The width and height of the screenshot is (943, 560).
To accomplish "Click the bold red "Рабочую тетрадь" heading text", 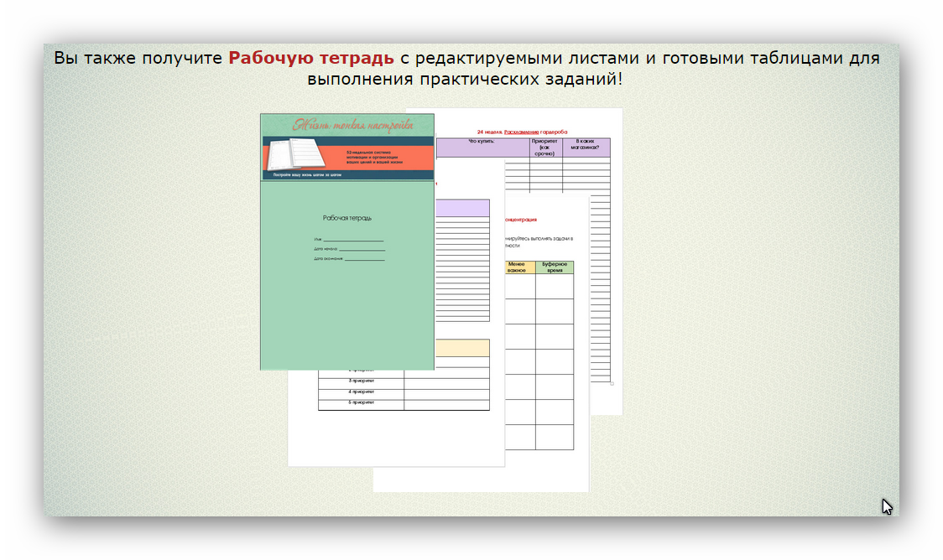I will pos(310,58).
